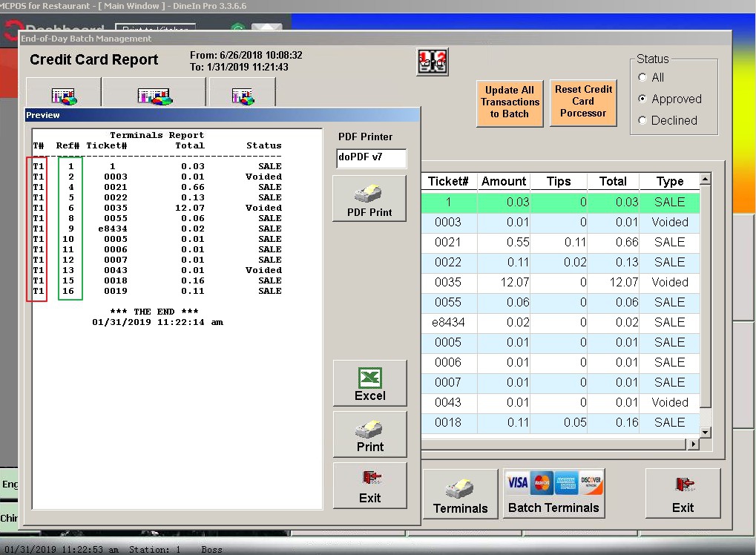Click the Terminals Report heading in preview

[x=157, y=135]
